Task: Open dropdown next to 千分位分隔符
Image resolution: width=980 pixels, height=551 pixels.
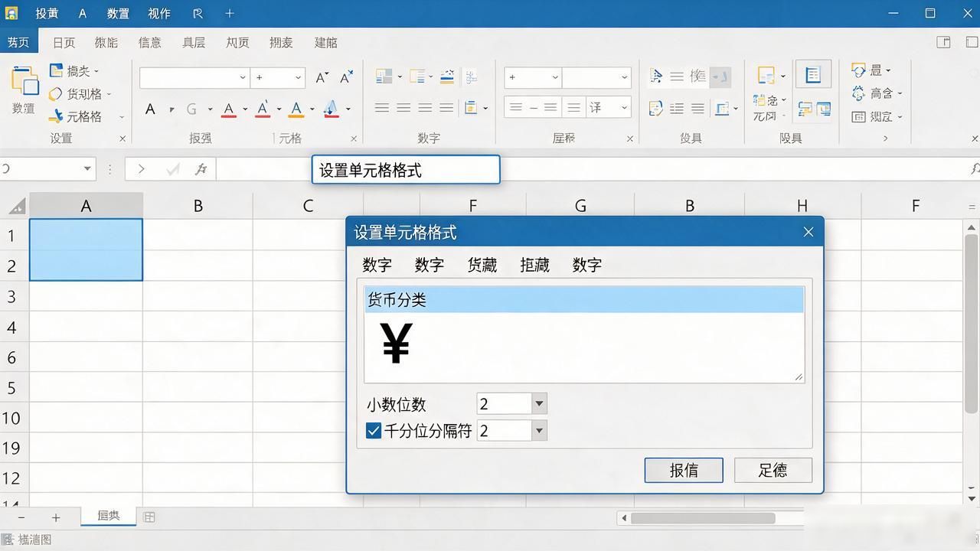Action: [x=539, y=430]
